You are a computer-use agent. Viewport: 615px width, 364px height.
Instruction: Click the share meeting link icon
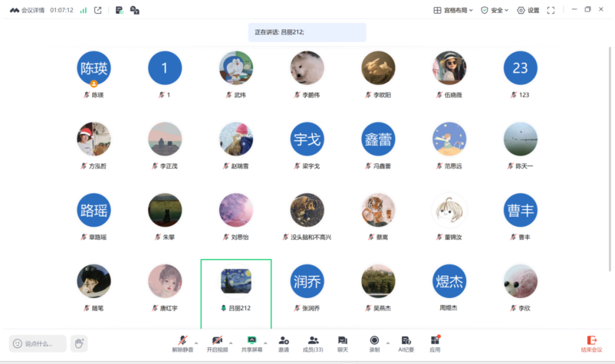point(98,10)
